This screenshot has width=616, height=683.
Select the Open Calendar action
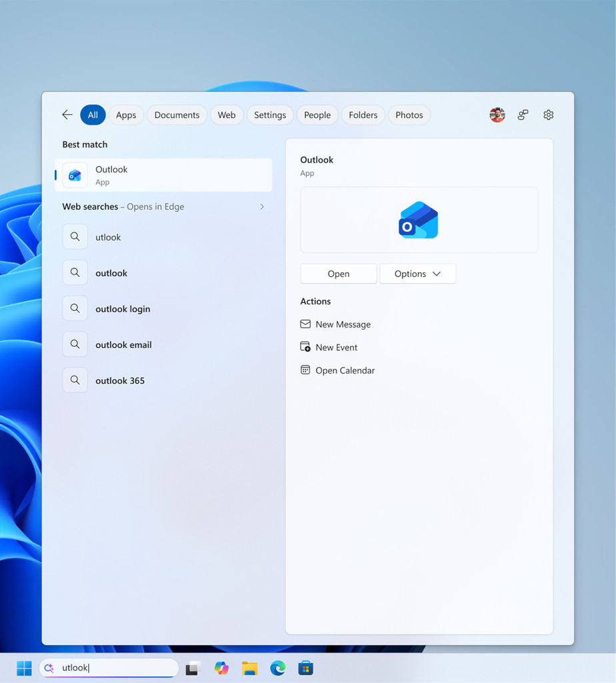[x=337, y=370]
